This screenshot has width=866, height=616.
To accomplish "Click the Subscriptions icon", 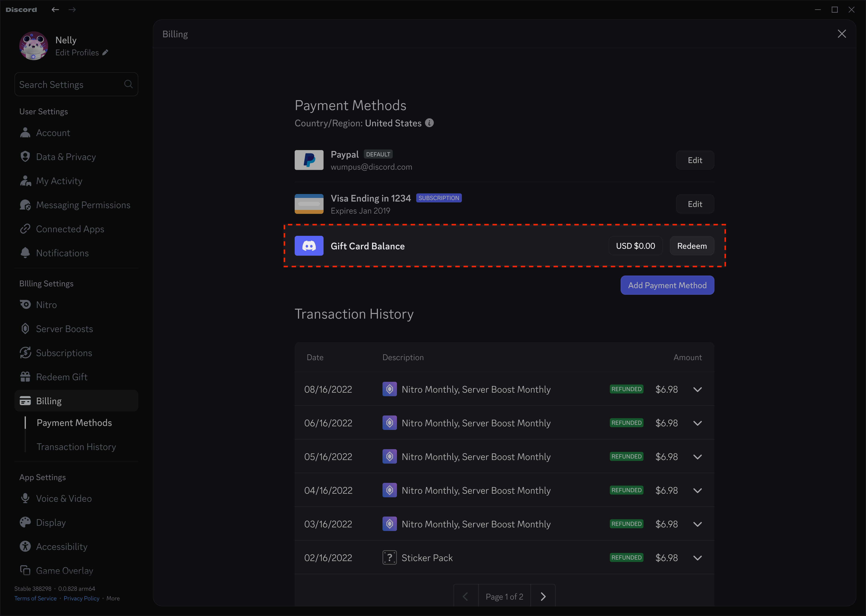I will (25, 352).
